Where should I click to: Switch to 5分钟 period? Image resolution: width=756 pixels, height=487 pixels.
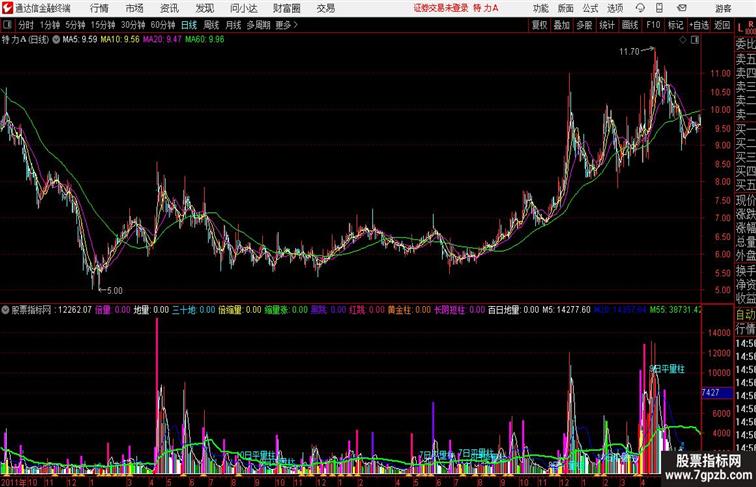click(x=75, y=25)
